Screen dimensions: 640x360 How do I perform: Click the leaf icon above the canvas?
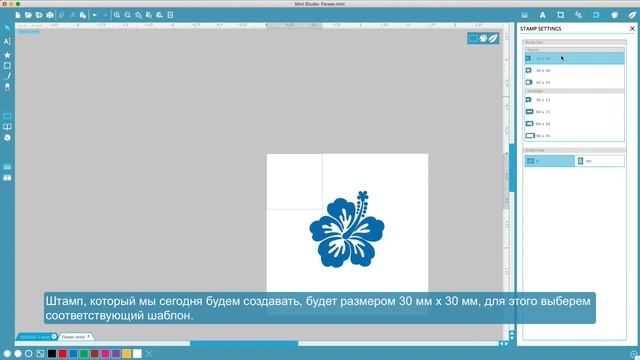(493, 38)
